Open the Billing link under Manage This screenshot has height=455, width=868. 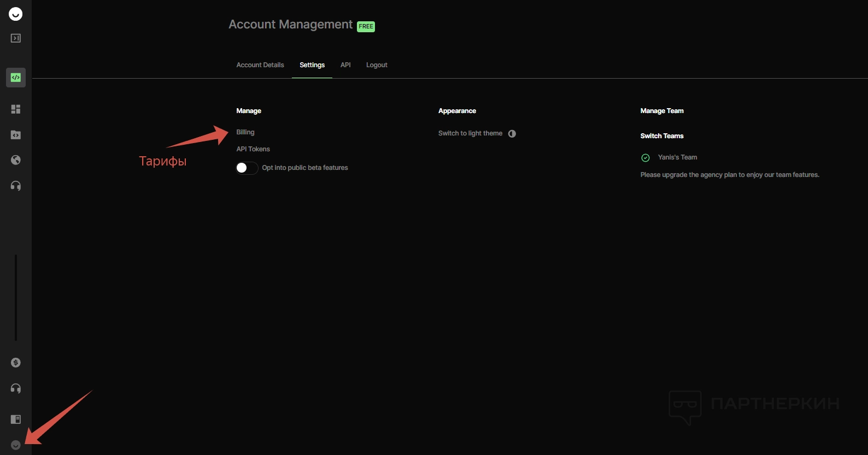pos(245,132)
